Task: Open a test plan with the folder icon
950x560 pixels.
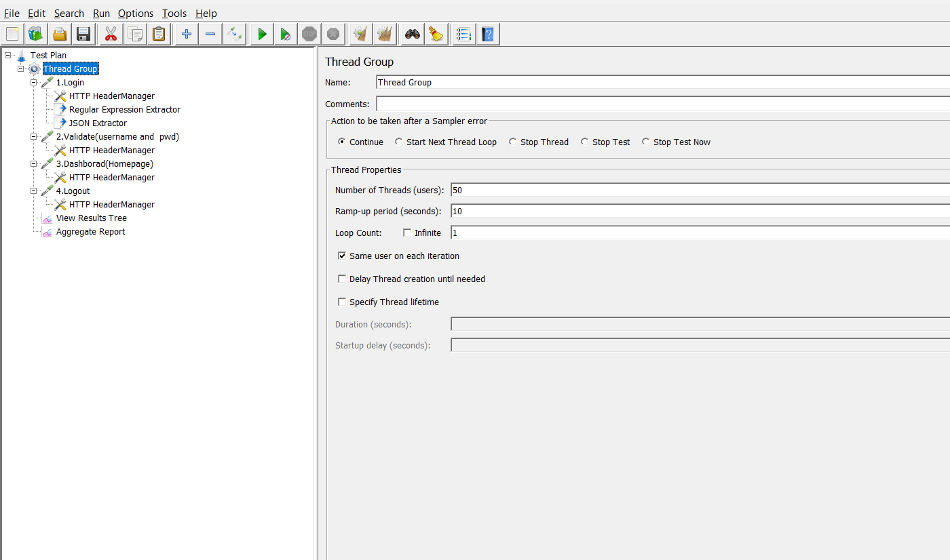Action: pos(60,33)
